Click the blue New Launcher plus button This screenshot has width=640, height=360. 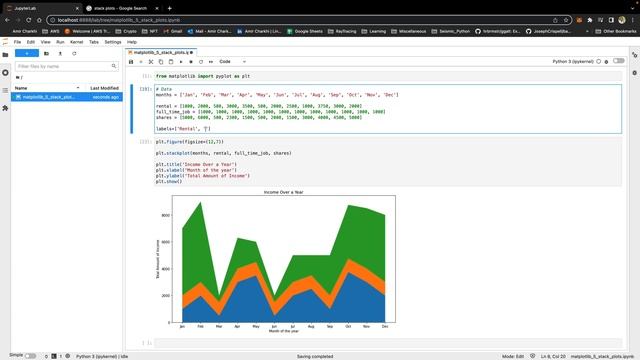click(x=27, y=53)
